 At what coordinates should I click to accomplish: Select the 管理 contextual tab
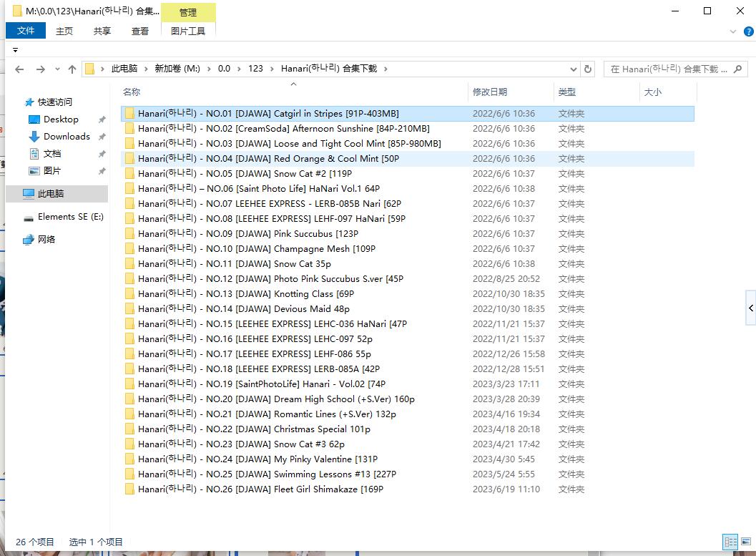188,13
